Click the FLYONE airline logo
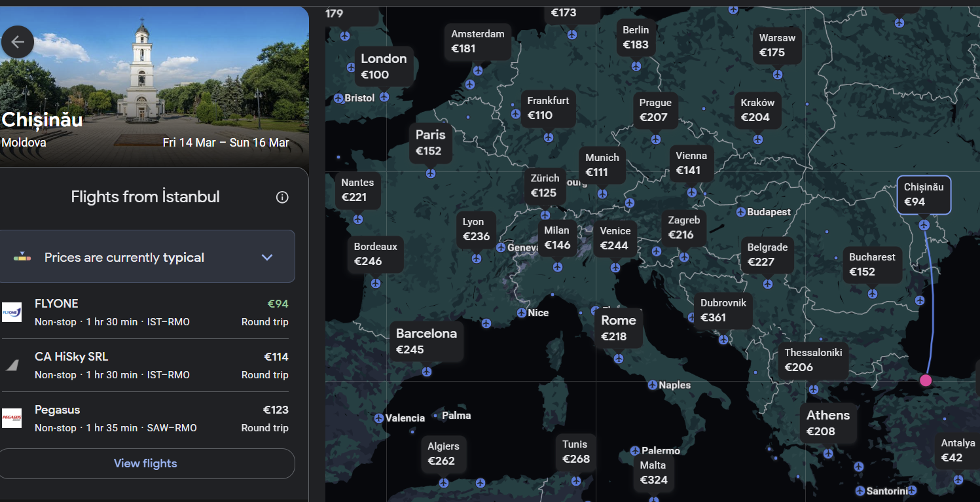The width and height of the screenshot is (980, 502). [x=12, y=312]
